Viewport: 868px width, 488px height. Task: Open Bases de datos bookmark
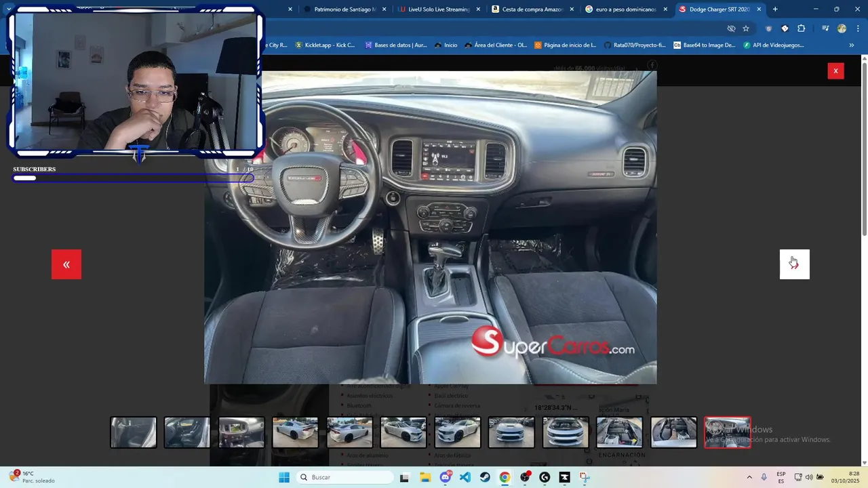tap(396, 45)
